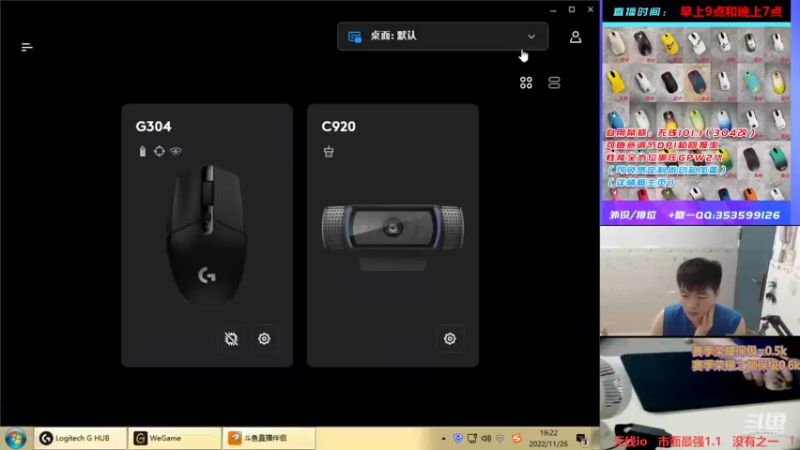Open the Windows Start button
Viewport: 800px width, 450px height.
15,438
